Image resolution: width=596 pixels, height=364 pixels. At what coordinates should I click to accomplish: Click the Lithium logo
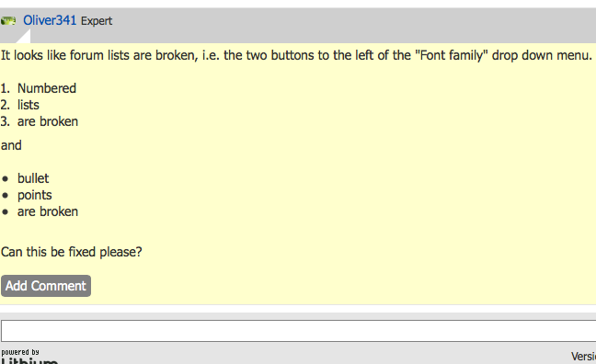click(x=29, y=360)
